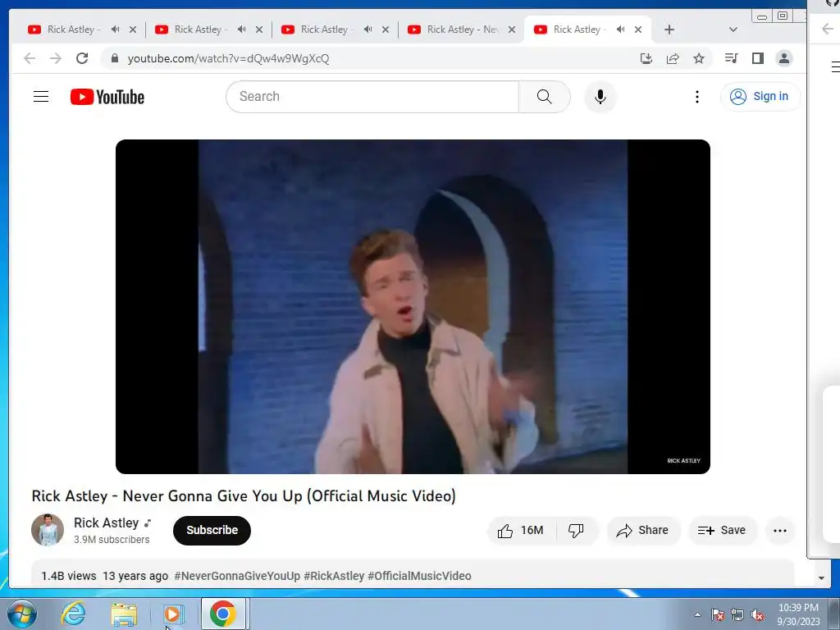This screenshot has width=840, height=630.
Task: Click the address bar URL
Action: pyautogui.click(x=228, y=58)
